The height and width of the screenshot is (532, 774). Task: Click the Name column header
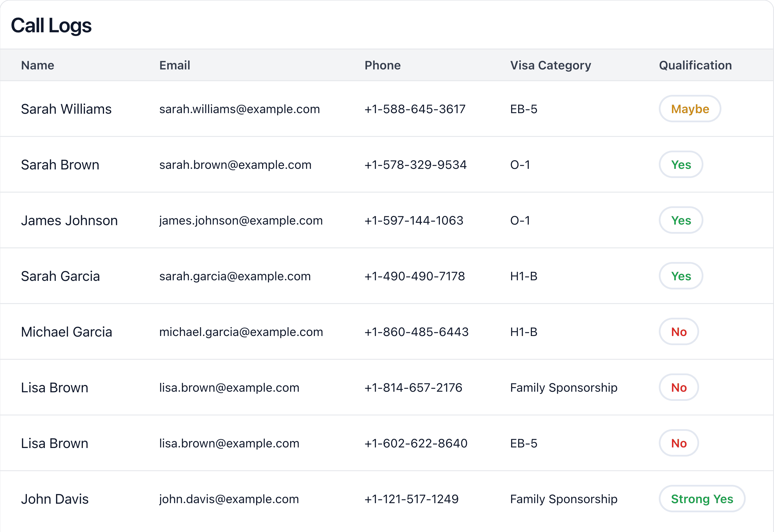pyautogui.click(x=38, y=65)
